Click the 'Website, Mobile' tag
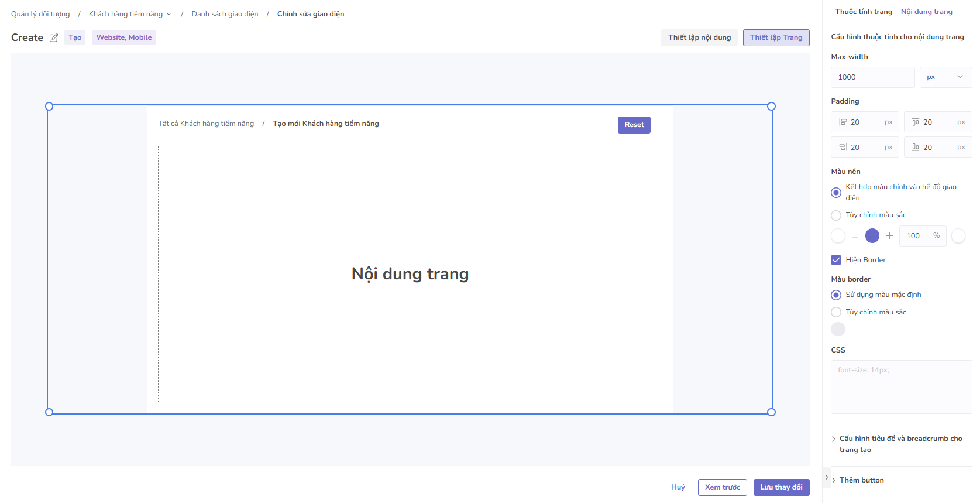 (124, 37)
